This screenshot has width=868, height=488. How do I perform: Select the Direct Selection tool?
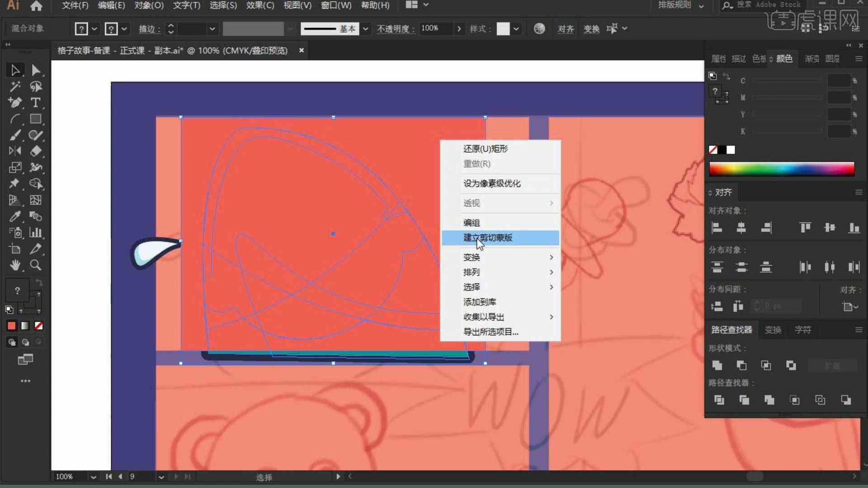pyautogui.click(x=36, y=70)
